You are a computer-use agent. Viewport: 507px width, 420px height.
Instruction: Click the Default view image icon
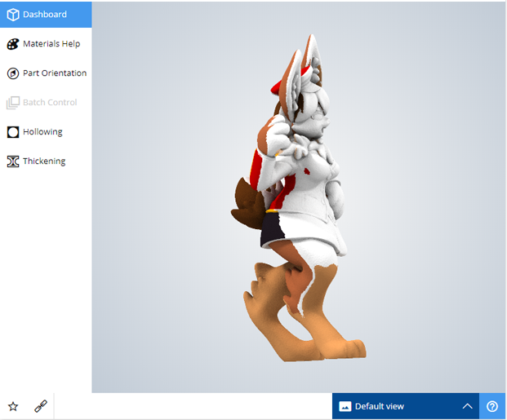[x=345, y=406]
